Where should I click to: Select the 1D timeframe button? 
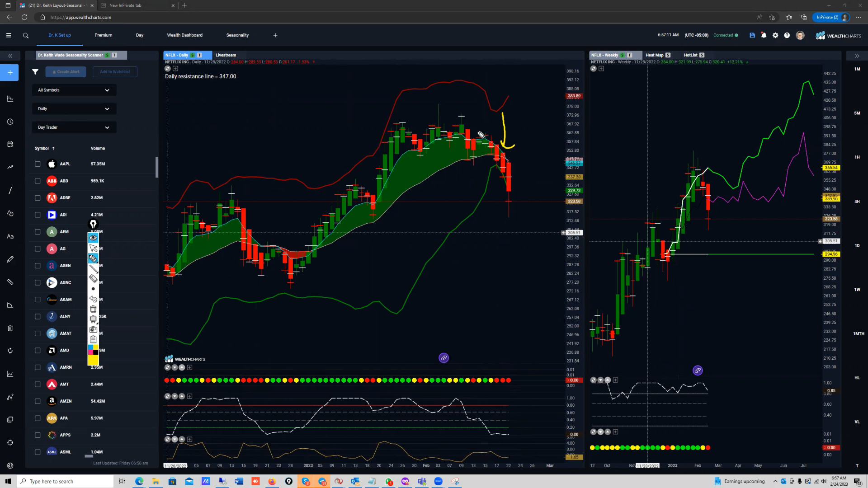click(857, 246)
